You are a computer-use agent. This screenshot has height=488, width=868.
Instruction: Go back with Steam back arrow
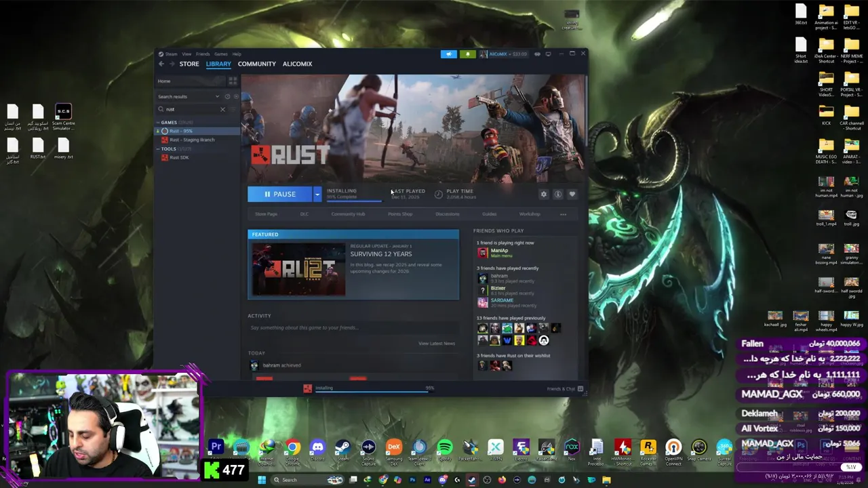coord(161,64)
